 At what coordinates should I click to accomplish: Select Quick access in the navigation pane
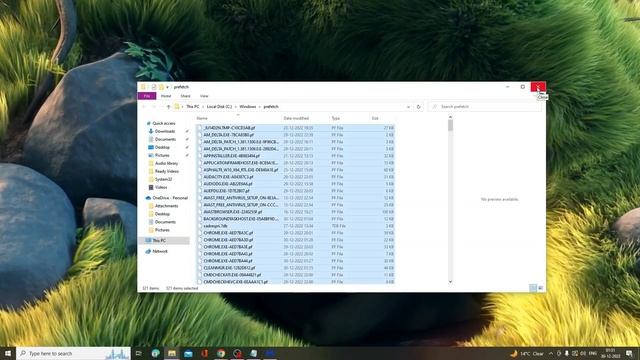pyautogui.click(x=164, y=123)
